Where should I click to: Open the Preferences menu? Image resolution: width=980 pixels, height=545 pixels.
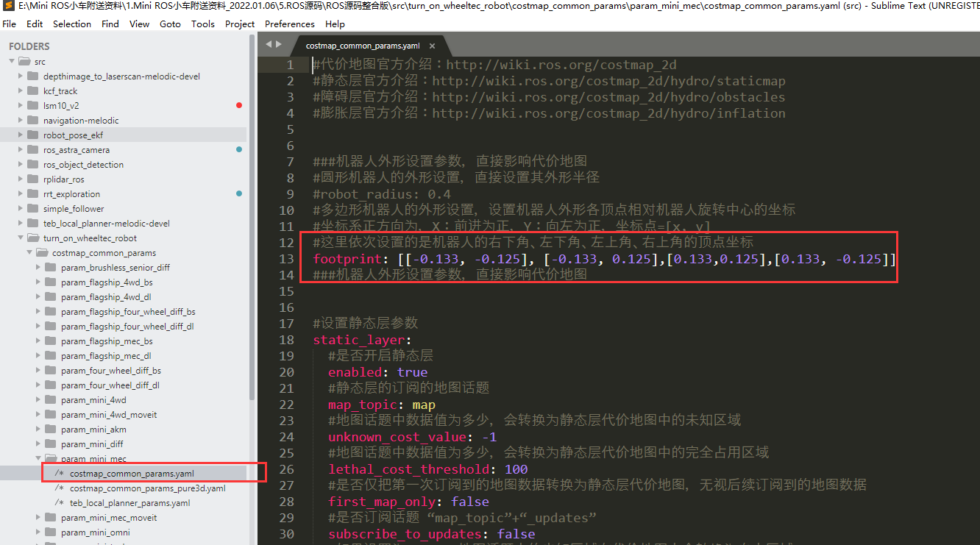click(x=289, y=24)
